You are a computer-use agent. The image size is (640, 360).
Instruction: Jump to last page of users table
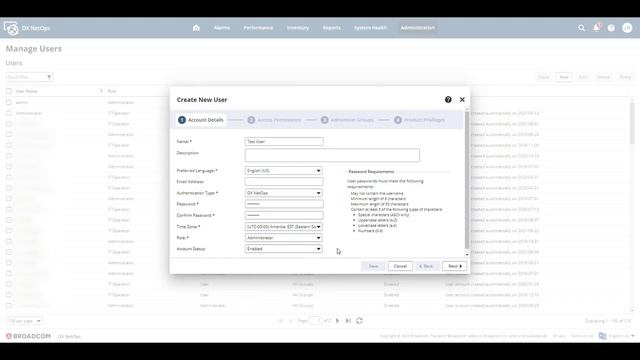348,321
